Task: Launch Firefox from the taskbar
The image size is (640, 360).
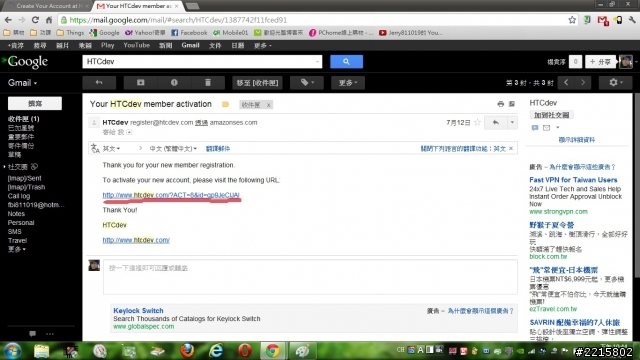Action: tap(187, 351)
